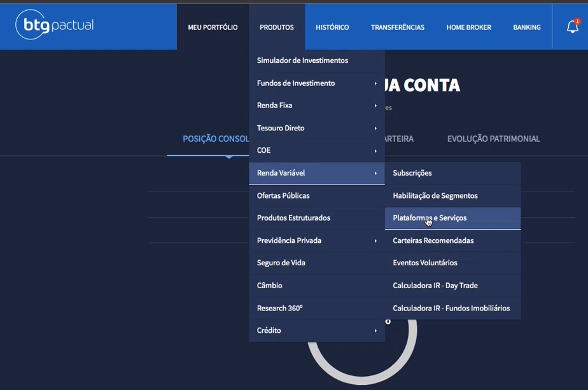Expand Fundos de Investimento submenu
The width and height of the screenshot is (588, 390).
317,83
